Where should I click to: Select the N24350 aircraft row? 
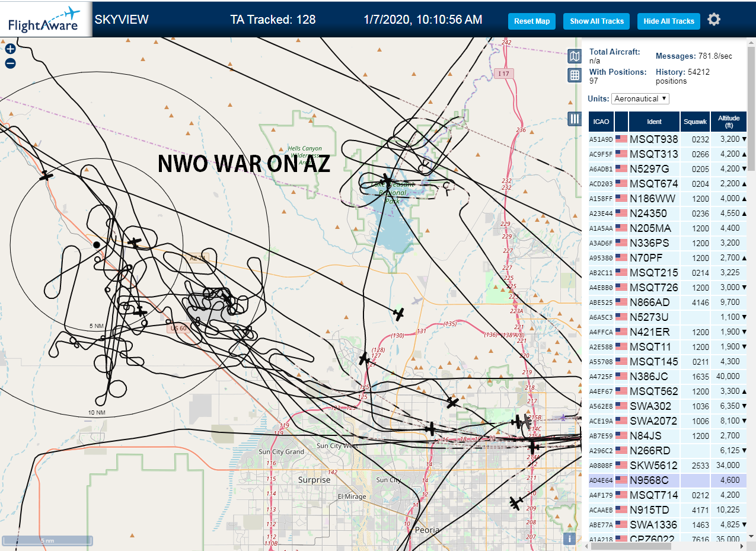pos(668,214)
